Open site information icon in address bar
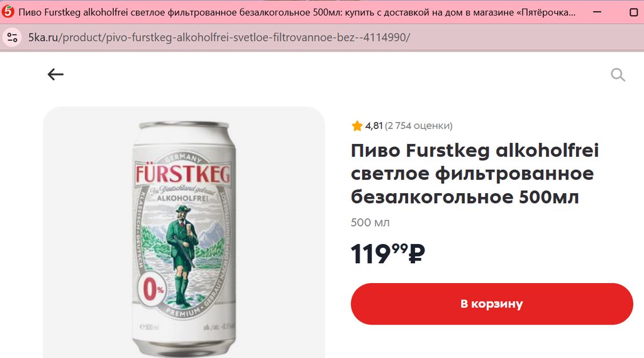644x358 pixels. pyautogui.click(x=13, y=37)
